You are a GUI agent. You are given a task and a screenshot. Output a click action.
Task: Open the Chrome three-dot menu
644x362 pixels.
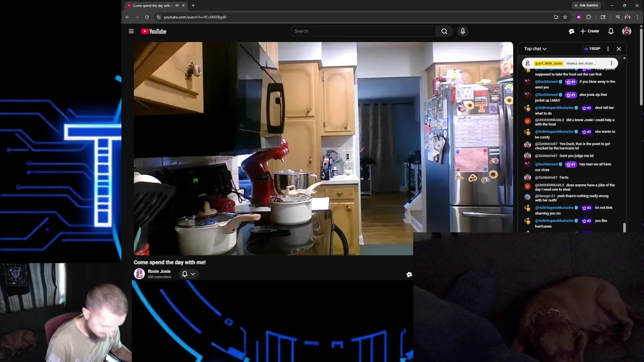tap(637, 17)
